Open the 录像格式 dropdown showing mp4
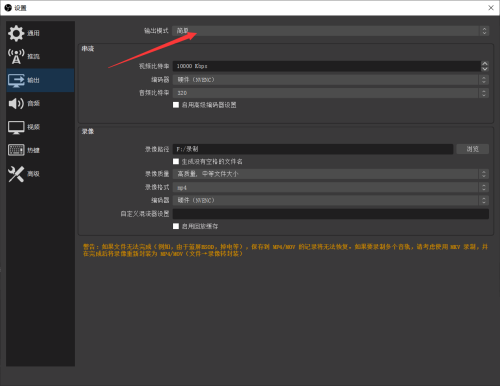This screenshot has height=386, width=500. coord(331,187)
